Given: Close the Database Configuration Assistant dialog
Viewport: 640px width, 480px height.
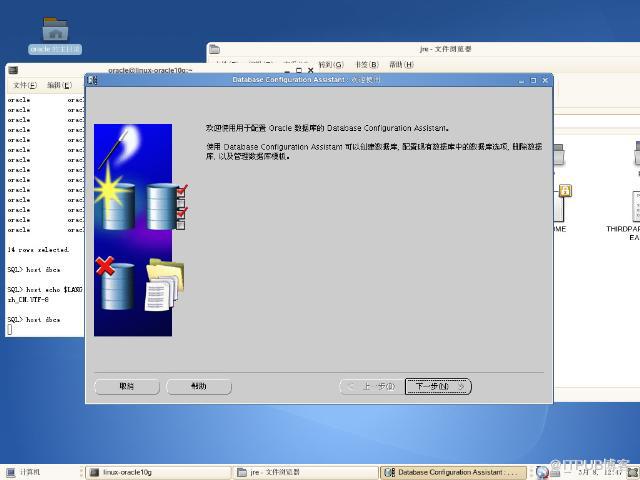Looking at the screenshot, I should point(545,80).
